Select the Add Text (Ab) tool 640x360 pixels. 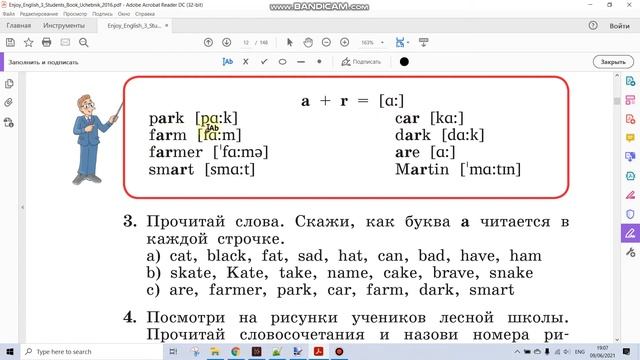click(x=227, y=62)
